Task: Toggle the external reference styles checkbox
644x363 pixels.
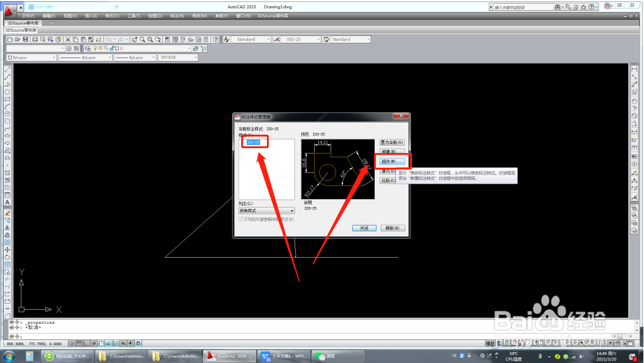Action: coord(241,219)
